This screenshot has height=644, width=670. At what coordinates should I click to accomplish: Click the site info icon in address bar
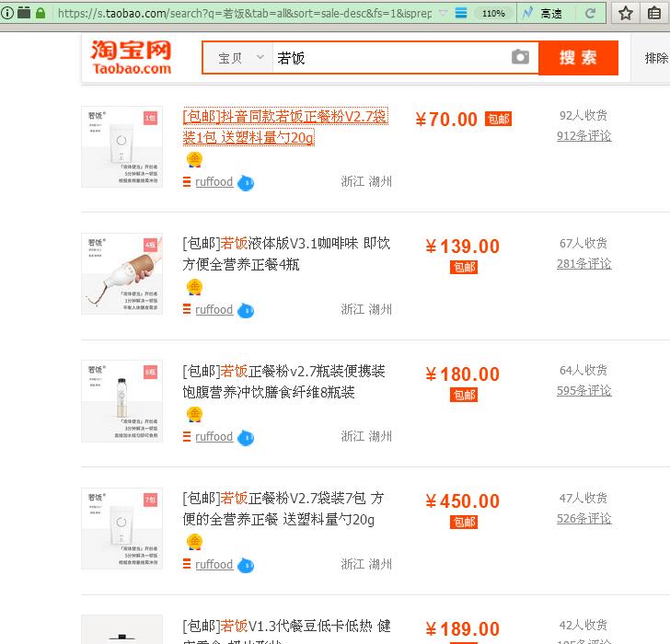tap(7, 13)
